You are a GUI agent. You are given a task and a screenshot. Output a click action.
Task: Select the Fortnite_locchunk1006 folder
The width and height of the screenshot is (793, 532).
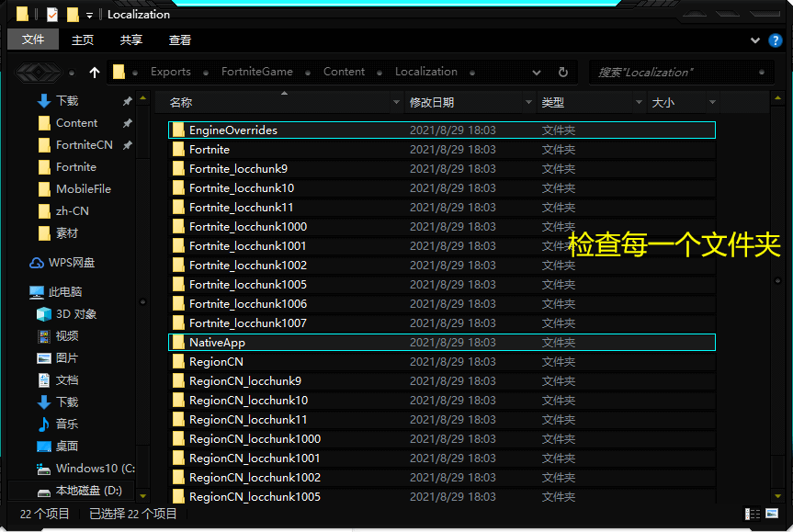[x=441, y=304]
